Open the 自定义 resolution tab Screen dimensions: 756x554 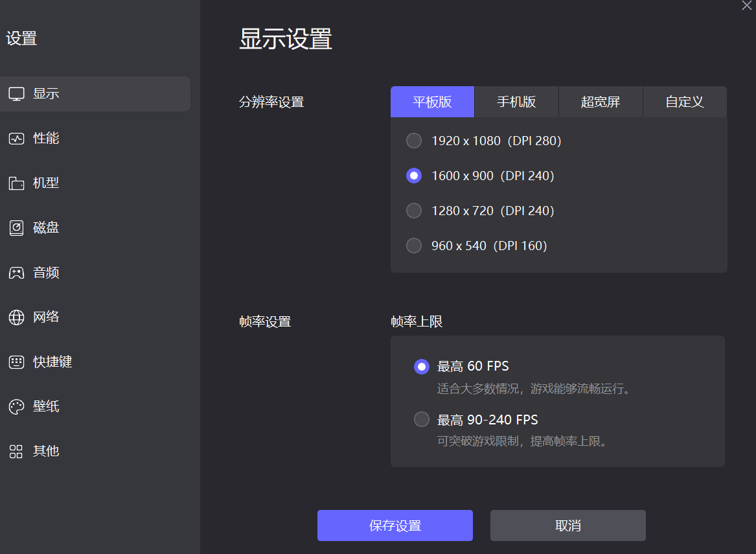click(x=684, y=102)
